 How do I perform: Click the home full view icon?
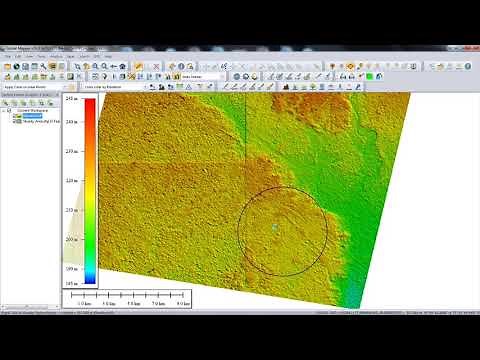(123, 67)
